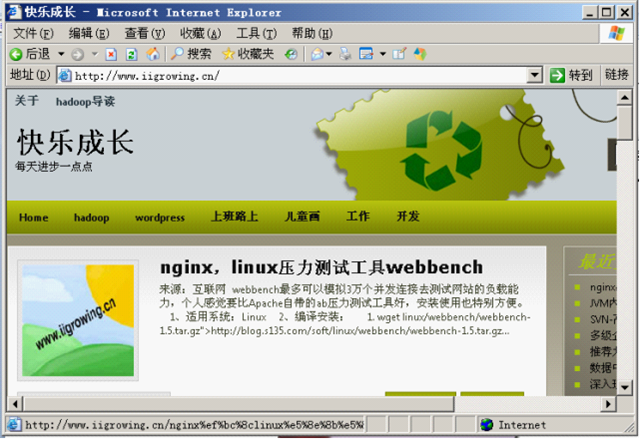Select the wordpress navigation tab
The width and height of the screenshot is (640, 439).
pos(160,218)
